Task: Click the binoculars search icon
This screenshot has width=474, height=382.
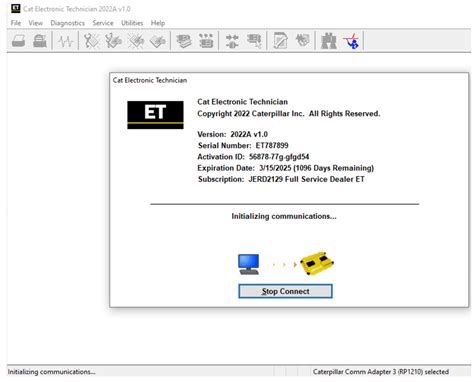Action: point(328,41)
